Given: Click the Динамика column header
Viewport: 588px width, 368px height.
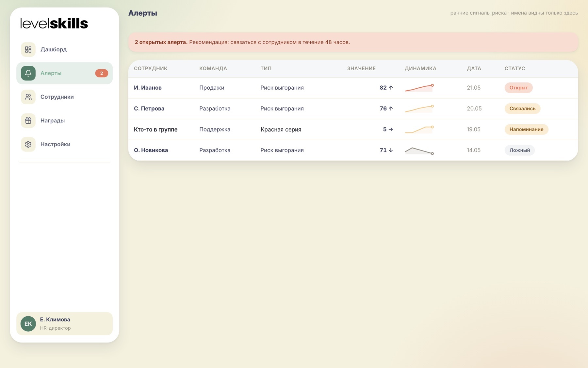Looking at the screenshot, I should (420, 68).
